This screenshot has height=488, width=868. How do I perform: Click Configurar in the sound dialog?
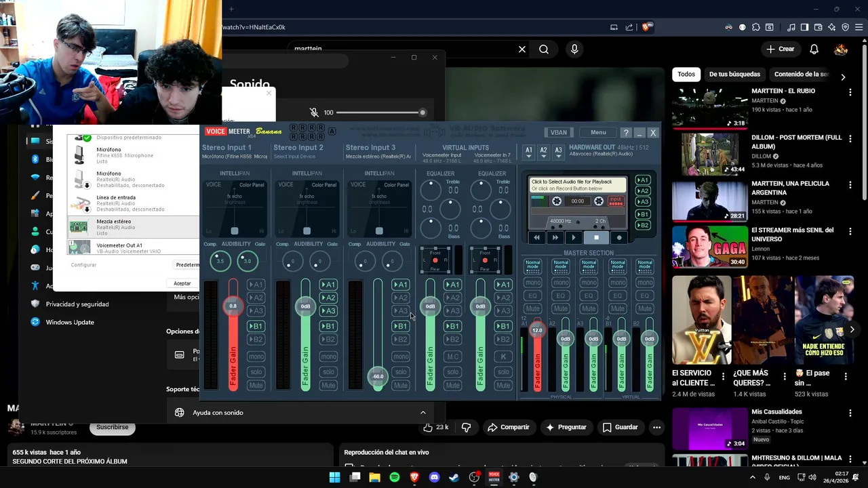(84, 265)
